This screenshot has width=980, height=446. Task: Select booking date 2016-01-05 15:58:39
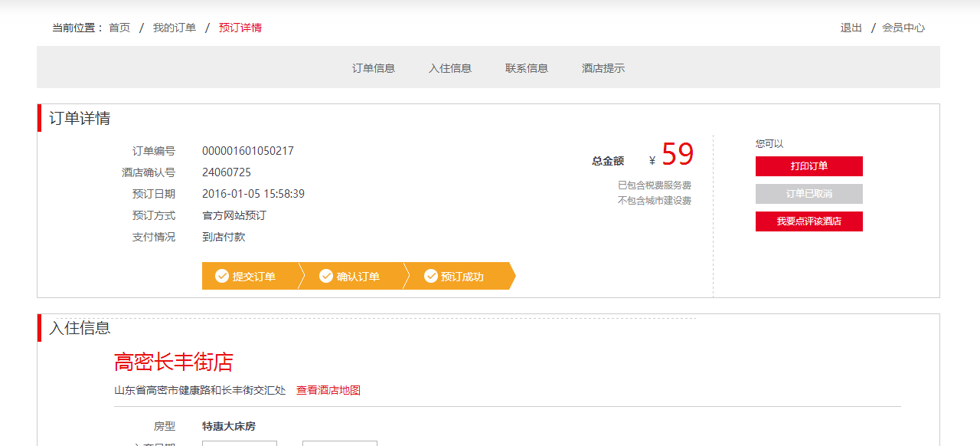tap(253, 194)
